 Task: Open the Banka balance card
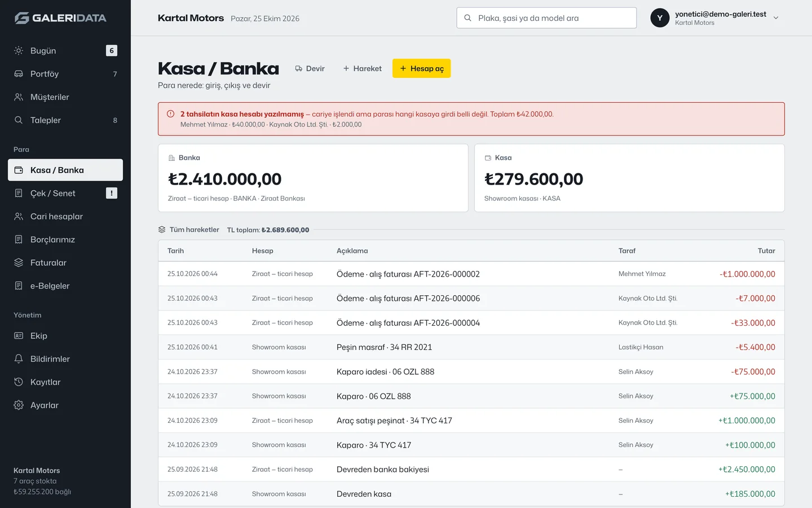tap(313, 178)
